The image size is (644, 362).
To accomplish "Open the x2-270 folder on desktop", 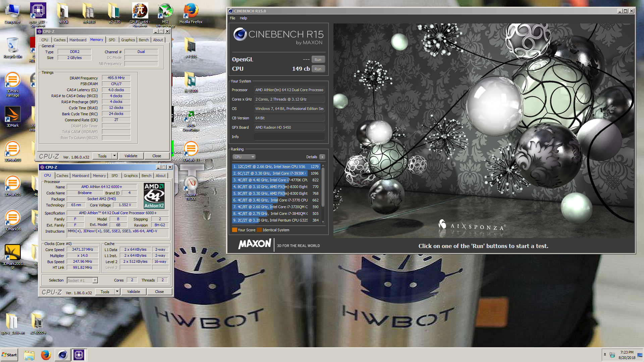I will 114,13.
